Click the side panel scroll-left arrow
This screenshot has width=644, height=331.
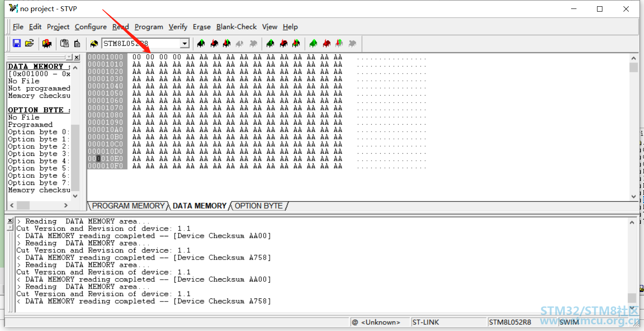click(12, 205)
